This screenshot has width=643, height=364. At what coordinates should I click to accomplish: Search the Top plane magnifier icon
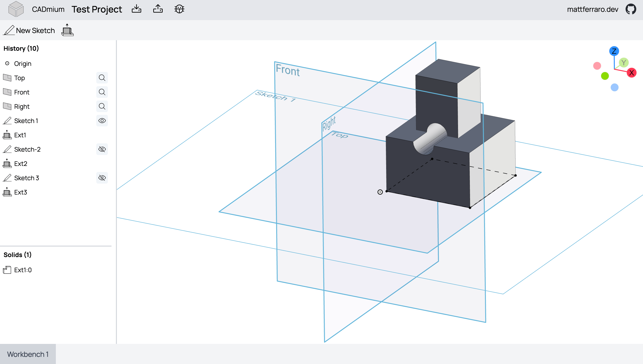click(102, 78)
